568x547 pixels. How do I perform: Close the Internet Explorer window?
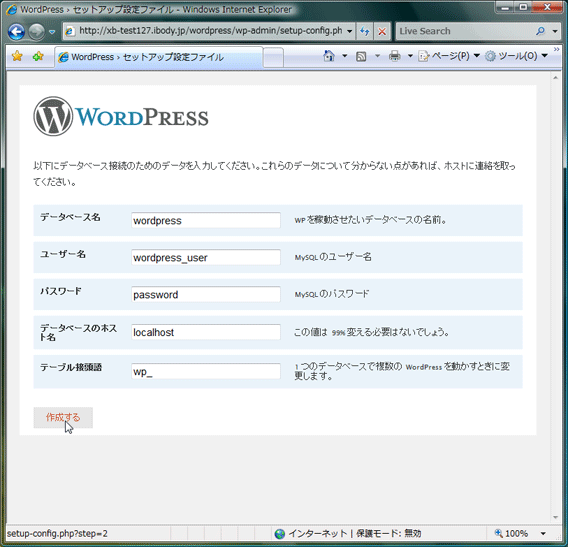[x=547, y=7]
